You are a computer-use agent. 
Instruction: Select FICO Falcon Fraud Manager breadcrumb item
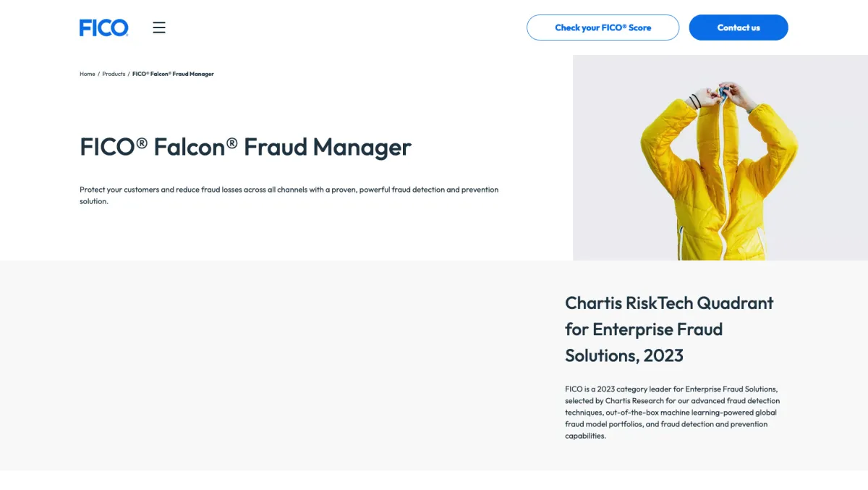[173, 74]
